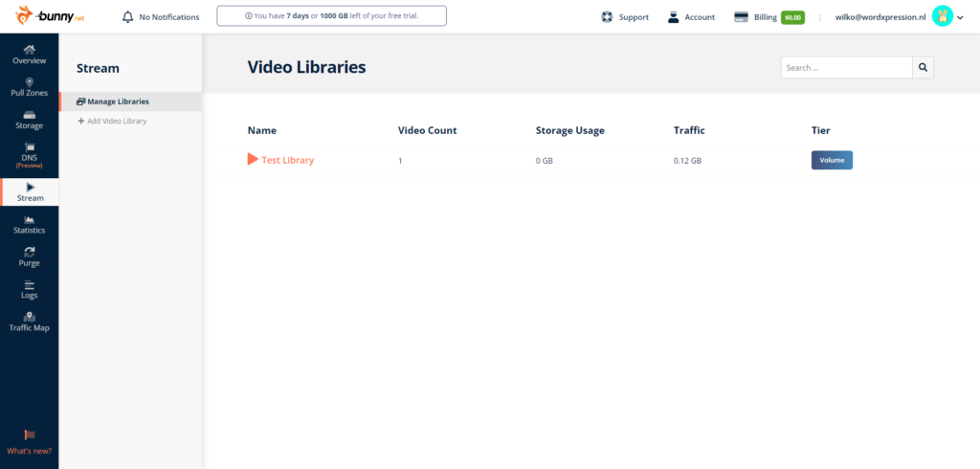Click the Support lifebuoy icon
The image size is (980, 469).
point(607,17)
